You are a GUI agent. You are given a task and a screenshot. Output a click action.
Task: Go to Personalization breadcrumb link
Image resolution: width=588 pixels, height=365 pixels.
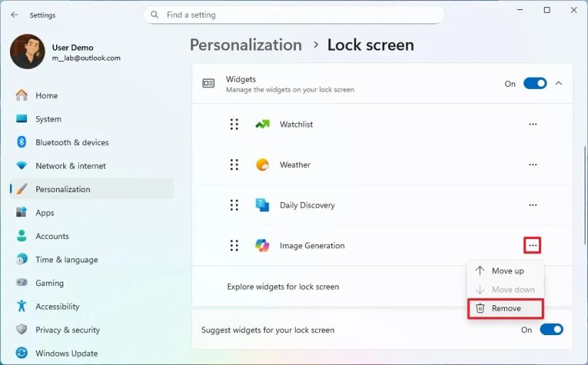coord(246,45)
